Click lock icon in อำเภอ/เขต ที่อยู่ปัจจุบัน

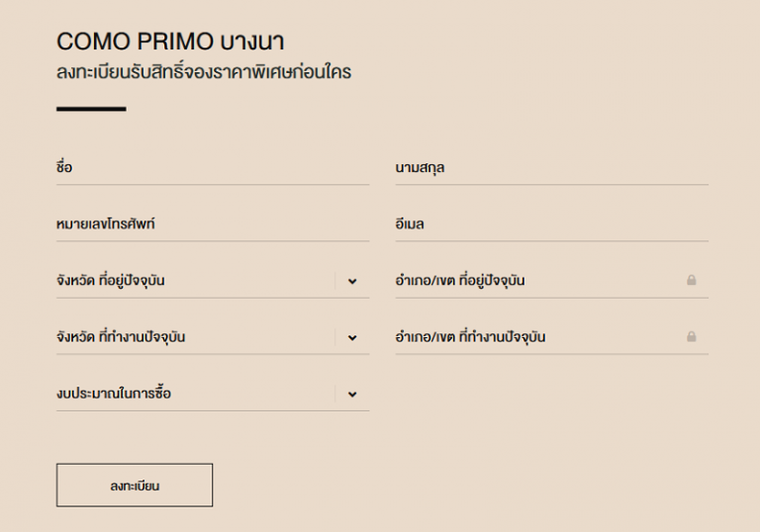691,280
